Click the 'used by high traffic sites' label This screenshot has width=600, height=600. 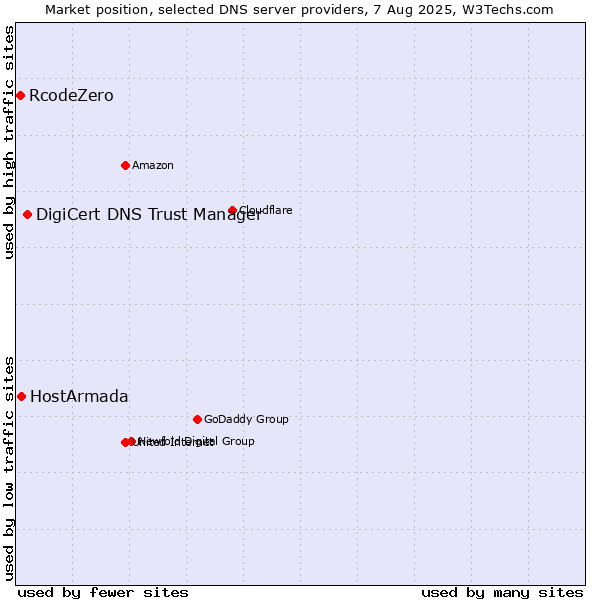(x=9, y=142)
